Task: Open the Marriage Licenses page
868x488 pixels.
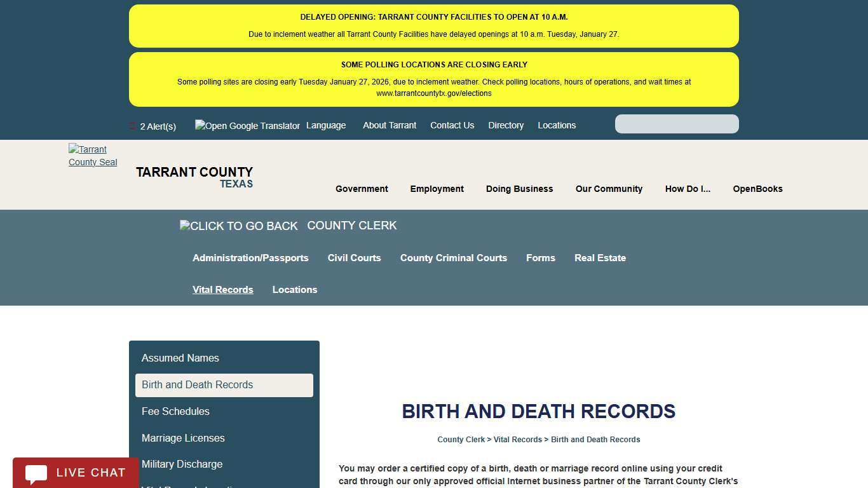Action: pos(183,438)
